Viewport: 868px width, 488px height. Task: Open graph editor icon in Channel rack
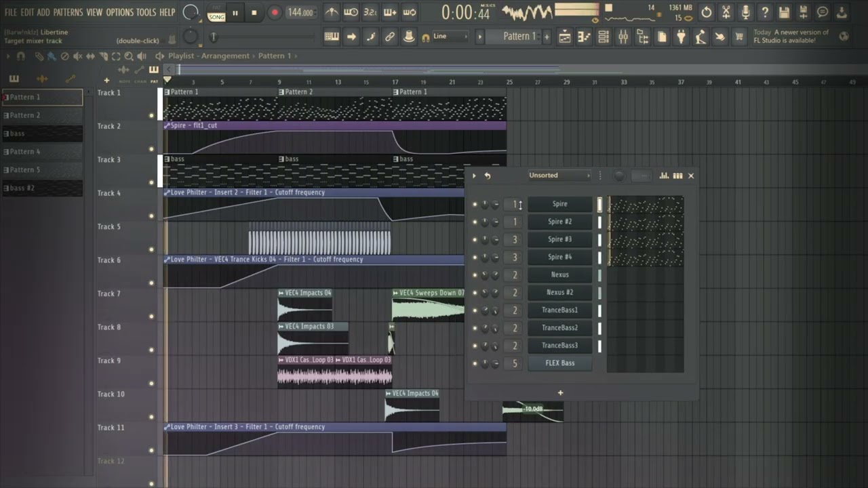[x=664, y=176]
